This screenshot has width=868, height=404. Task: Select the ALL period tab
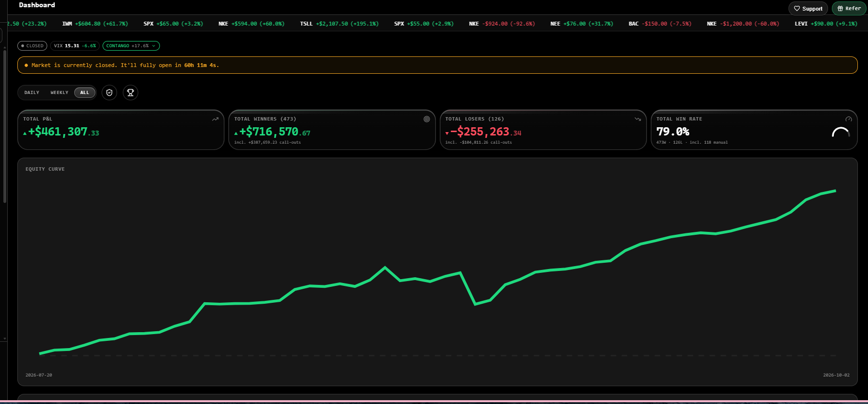click(85, 93)
